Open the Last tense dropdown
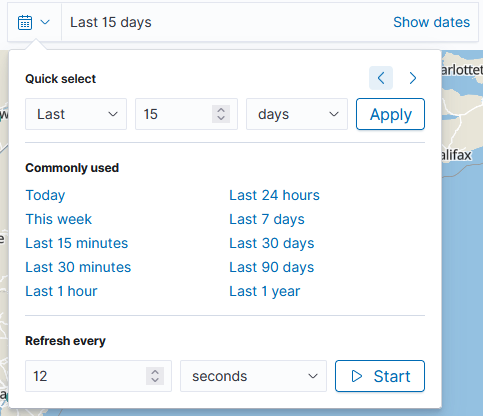The width and height of the screenshot is (483, 416). click(76, 114)
